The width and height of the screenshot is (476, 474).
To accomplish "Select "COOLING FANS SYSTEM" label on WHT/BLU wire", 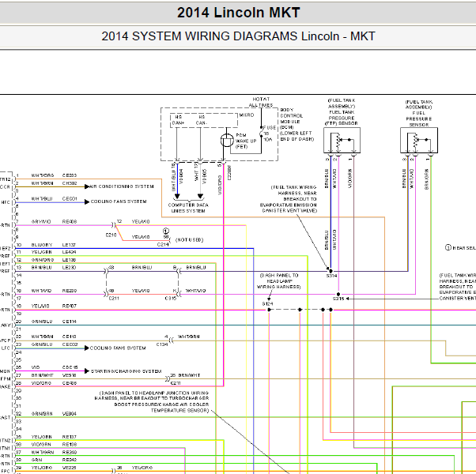I will click(119, 201).
